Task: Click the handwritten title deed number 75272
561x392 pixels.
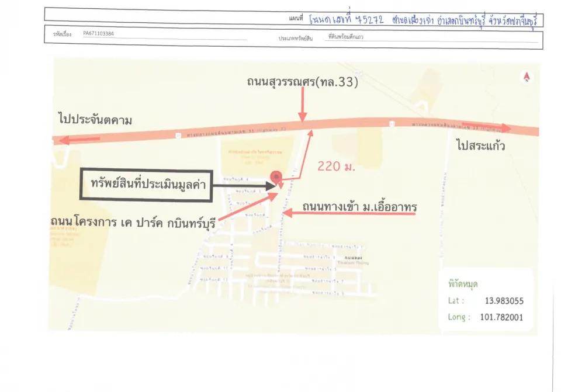Action: point(370,19)
